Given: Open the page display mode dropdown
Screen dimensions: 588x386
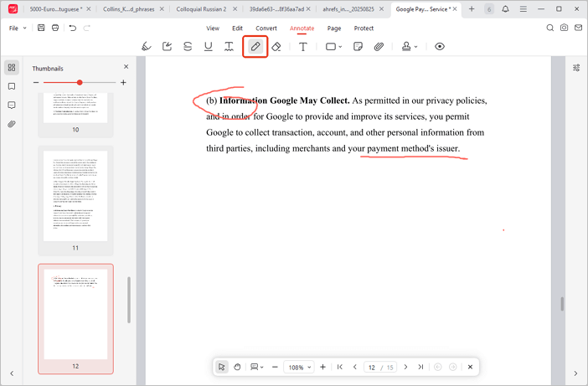Looking at the screenshot, I should [257, 367].
